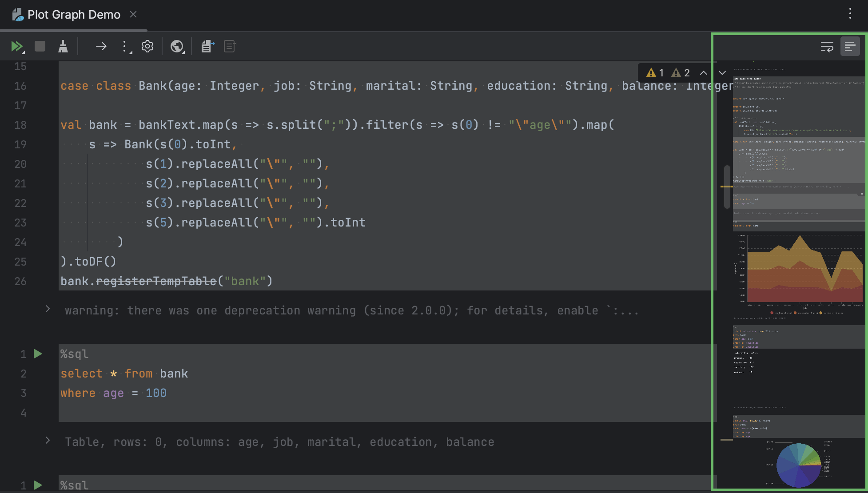Click the arrow icon after the separator
Viewport: 868px width, 493px height.
[x=101, y=46]
